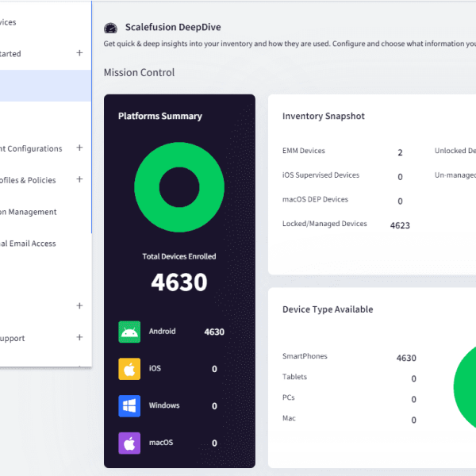This screenshot has width=476, height=476.
Task: Expand the plus above the Support item
Action: [79, 305]
